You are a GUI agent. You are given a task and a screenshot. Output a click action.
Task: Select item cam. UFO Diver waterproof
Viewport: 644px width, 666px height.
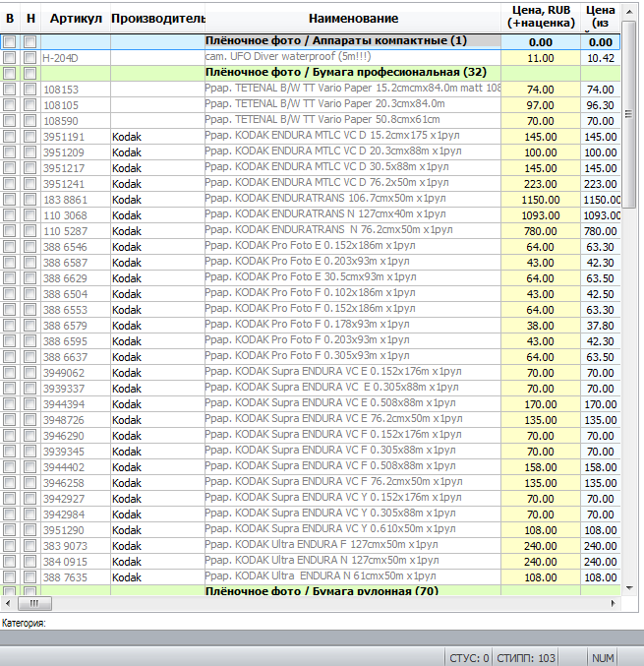(310, 57)
